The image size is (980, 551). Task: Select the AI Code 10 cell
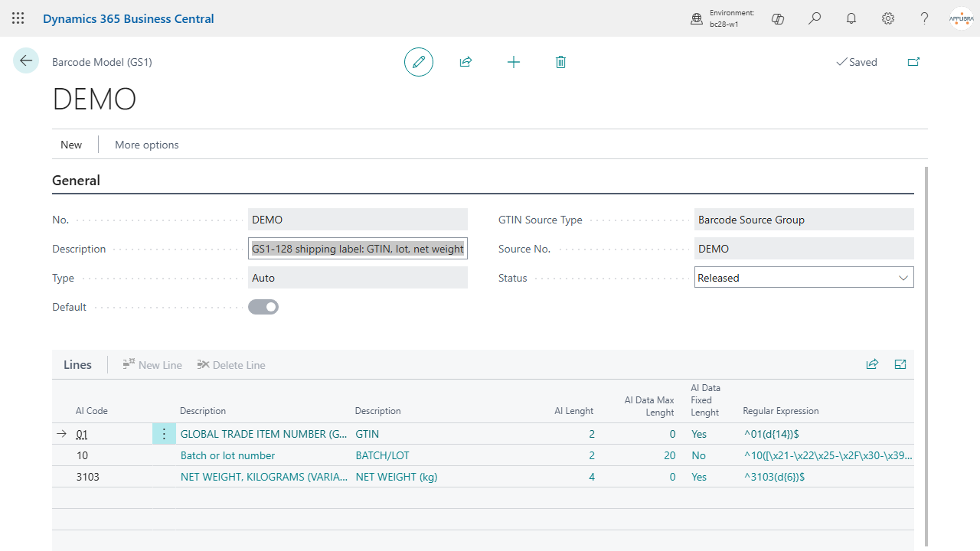[x=113, y=455]
